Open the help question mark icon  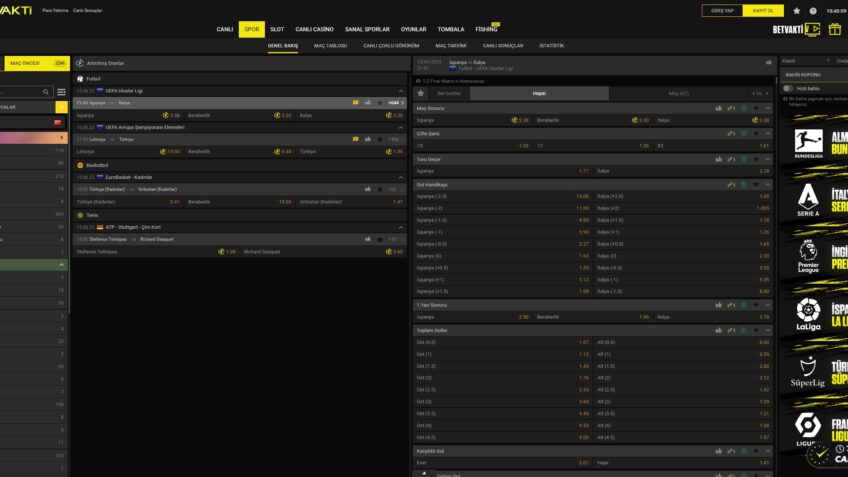[813, 10]
